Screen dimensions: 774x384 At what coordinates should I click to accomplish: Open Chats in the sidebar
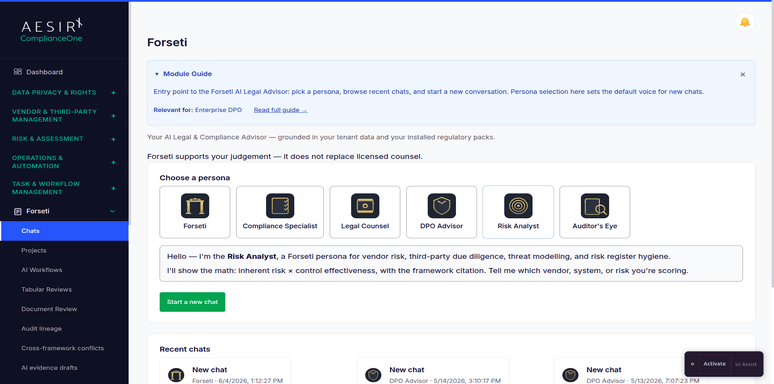coord(64,231)
